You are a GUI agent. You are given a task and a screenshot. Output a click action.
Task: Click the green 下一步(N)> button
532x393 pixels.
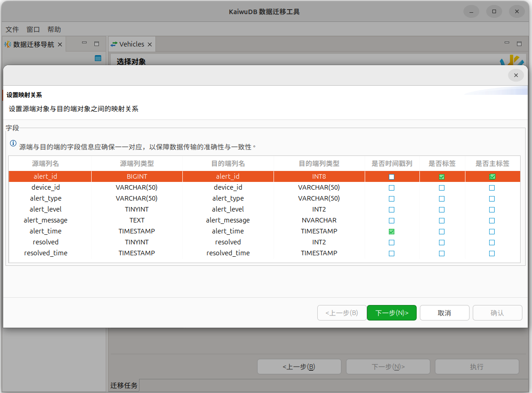tap(392, 313)
